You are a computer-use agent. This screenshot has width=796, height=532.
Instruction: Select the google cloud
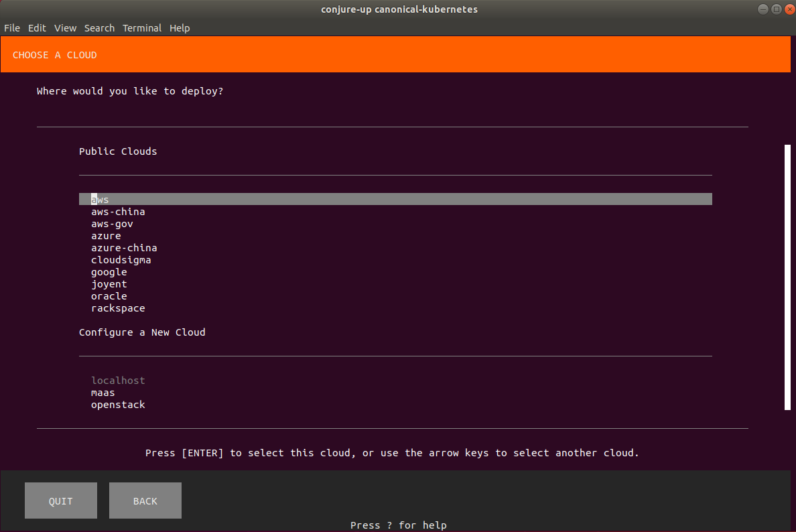(x=109, y=272)
